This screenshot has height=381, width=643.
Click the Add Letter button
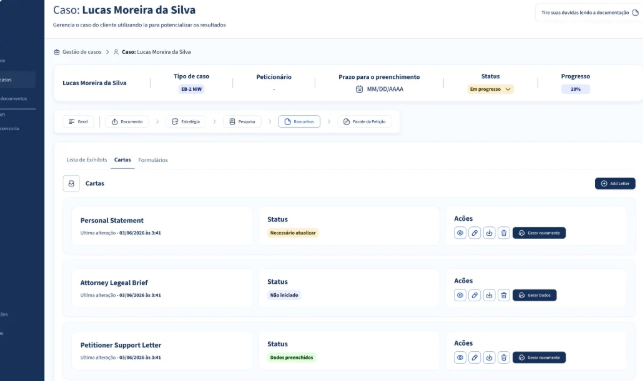[x=615, y=183]
